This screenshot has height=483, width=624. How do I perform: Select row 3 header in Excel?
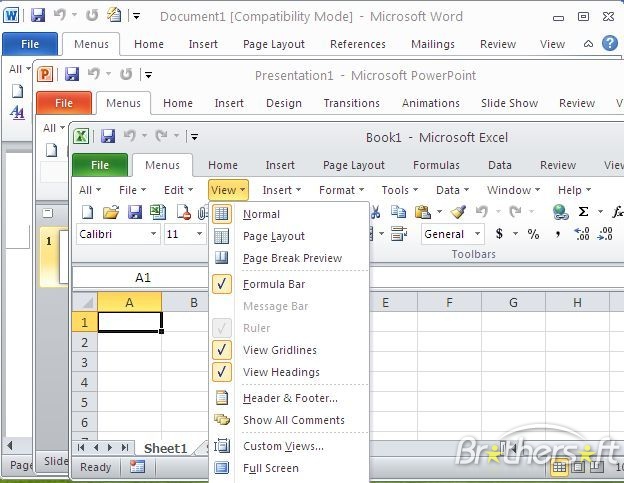pyautogui.click(x=84, y=362)
